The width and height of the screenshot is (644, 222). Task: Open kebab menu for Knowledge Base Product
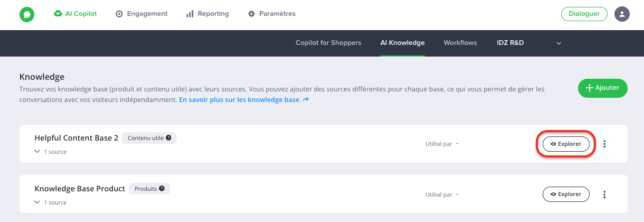[604, 195]
